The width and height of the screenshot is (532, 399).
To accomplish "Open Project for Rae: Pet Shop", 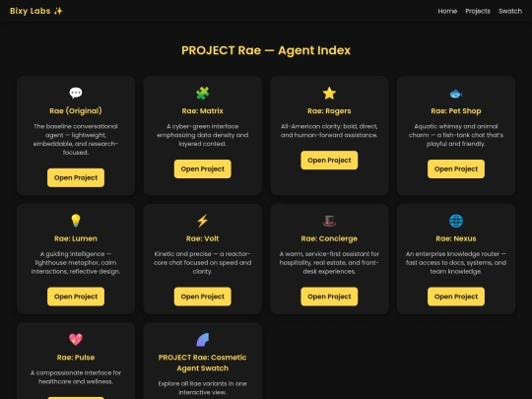I will click(x=456, y=169).
